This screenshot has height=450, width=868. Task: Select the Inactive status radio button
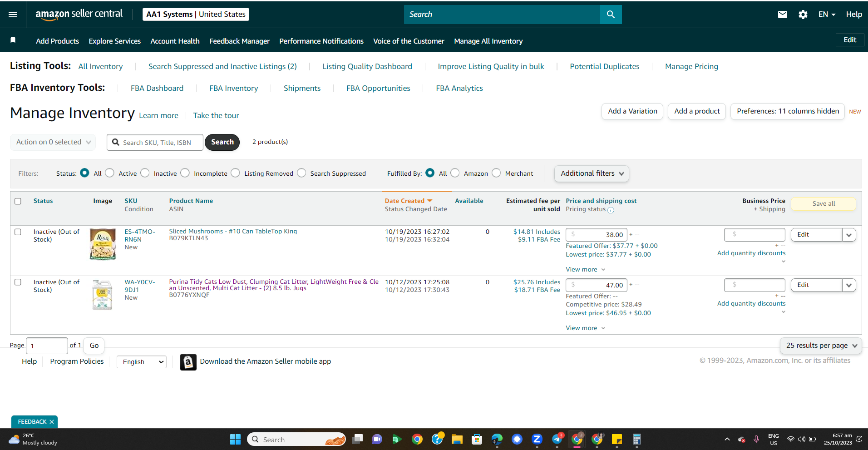145,173
